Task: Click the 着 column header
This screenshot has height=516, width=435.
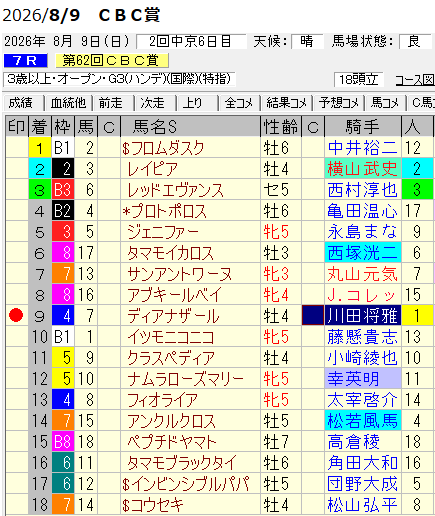Action: [x=40, y=127]
